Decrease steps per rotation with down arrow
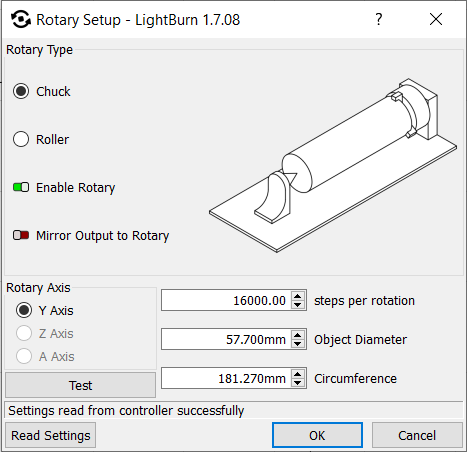467x452 pixels. [x=298, y=305]
